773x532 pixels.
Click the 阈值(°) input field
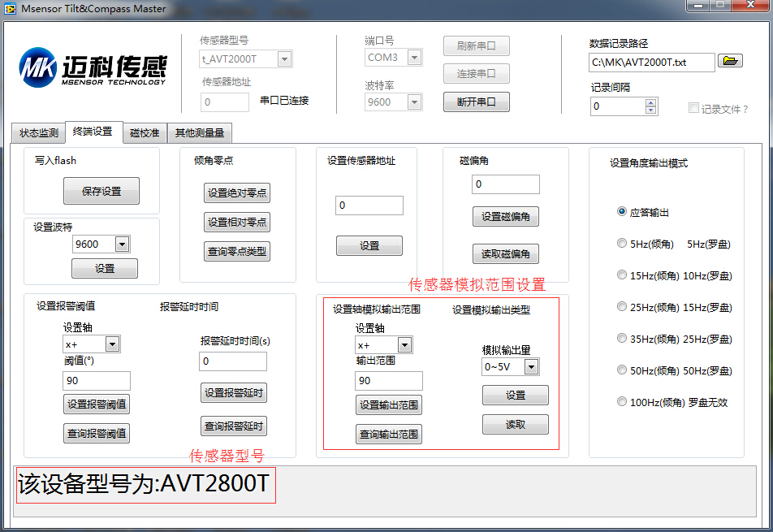[x=97, y=381]
